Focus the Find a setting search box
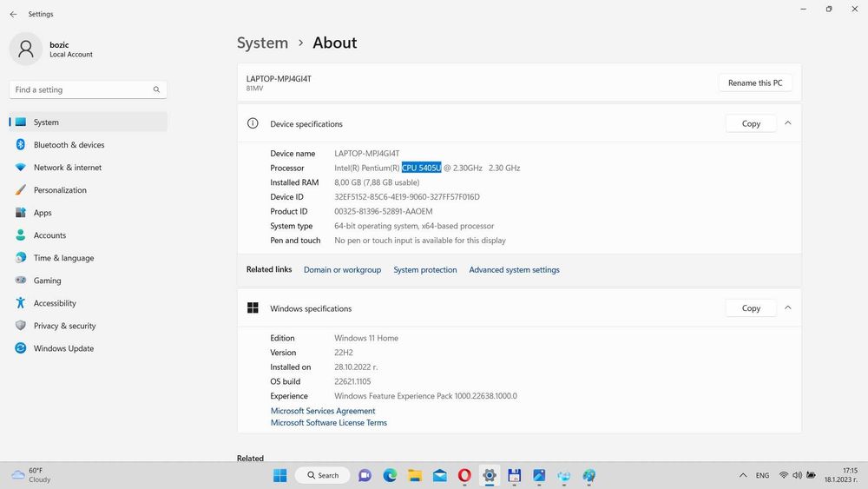This screenshot has width=868, height=489. point(88,89)
